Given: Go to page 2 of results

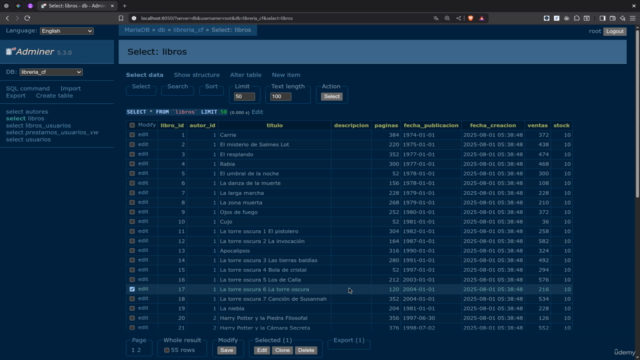Looking at the screenshot, I should (139, 350).
